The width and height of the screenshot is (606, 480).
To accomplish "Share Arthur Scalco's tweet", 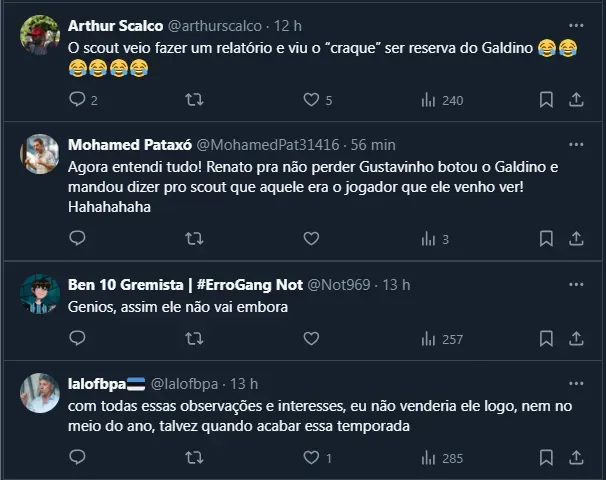I will [x=576, y=100].
